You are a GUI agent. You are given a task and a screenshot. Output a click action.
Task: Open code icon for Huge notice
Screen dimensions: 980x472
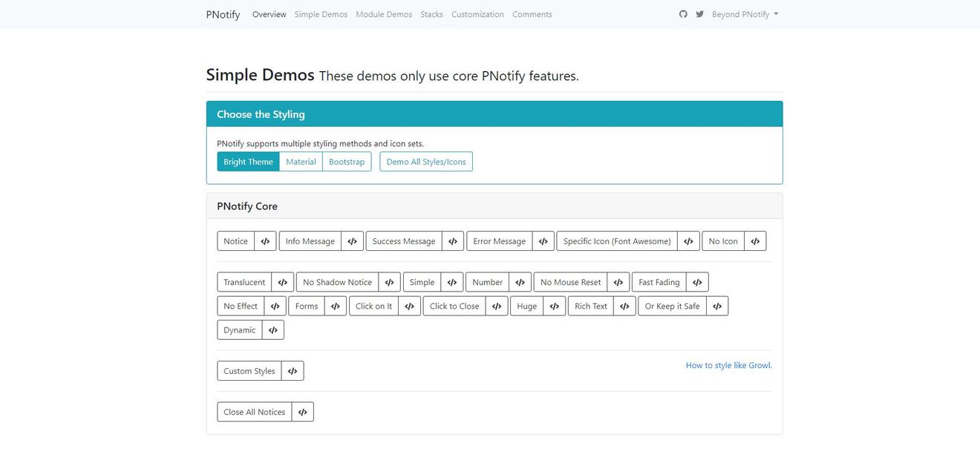click(554, 307)
